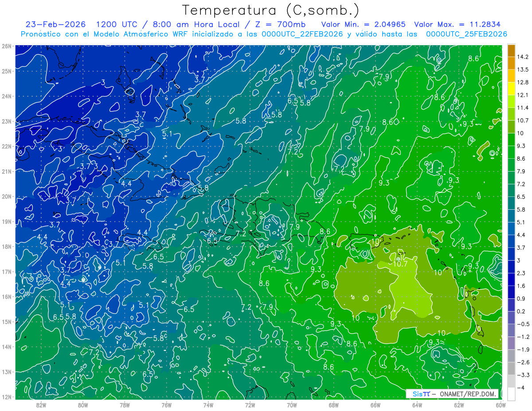This screenshot has height=411, width=532.
Task: Click the '14.2' color scale label
Action: 523,57
